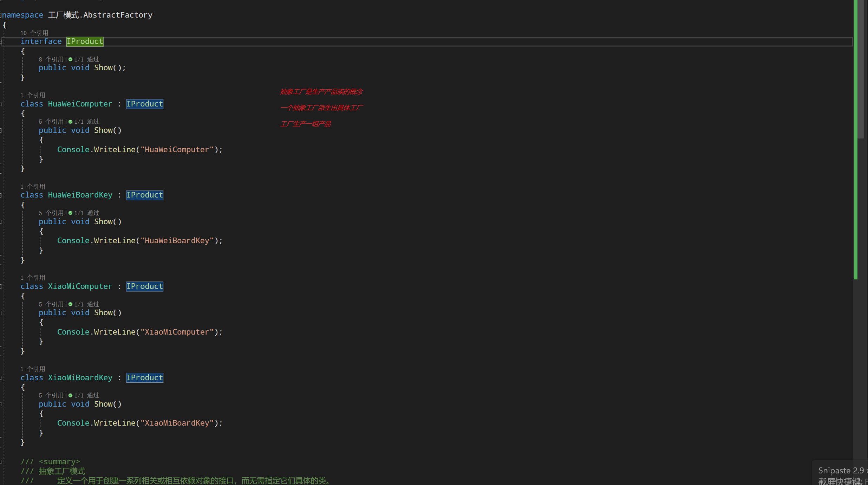Open "5 个引用" CodeLens in XiaoMiComputer class
The image size is (868, 485).
51,304
